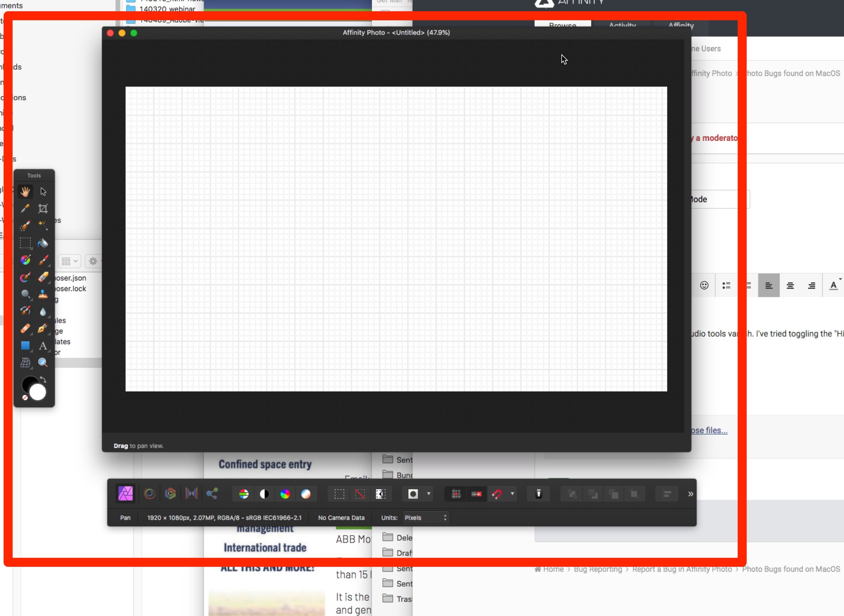The height and width of the screenshot is (616, 844).
Task: Toggle Force Pixel Alignment
Action: click(x=456, y=494)
